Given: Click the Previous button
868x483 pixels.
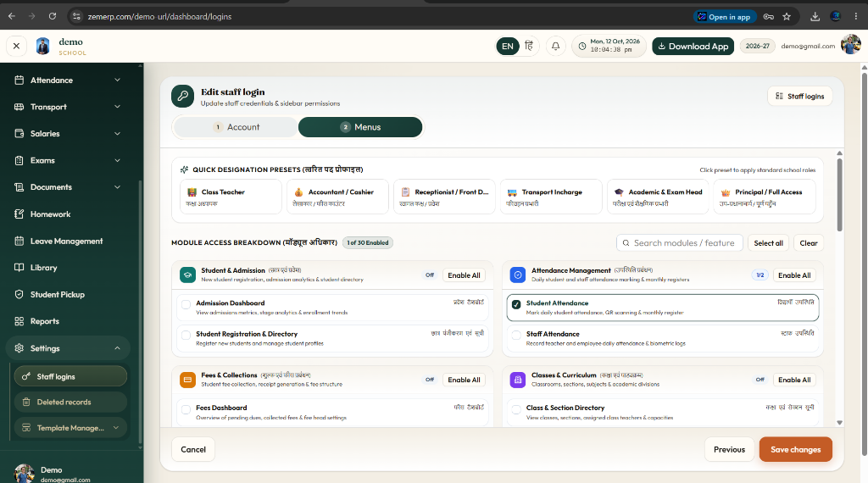Looking at the screenshot, I should 729,449.
